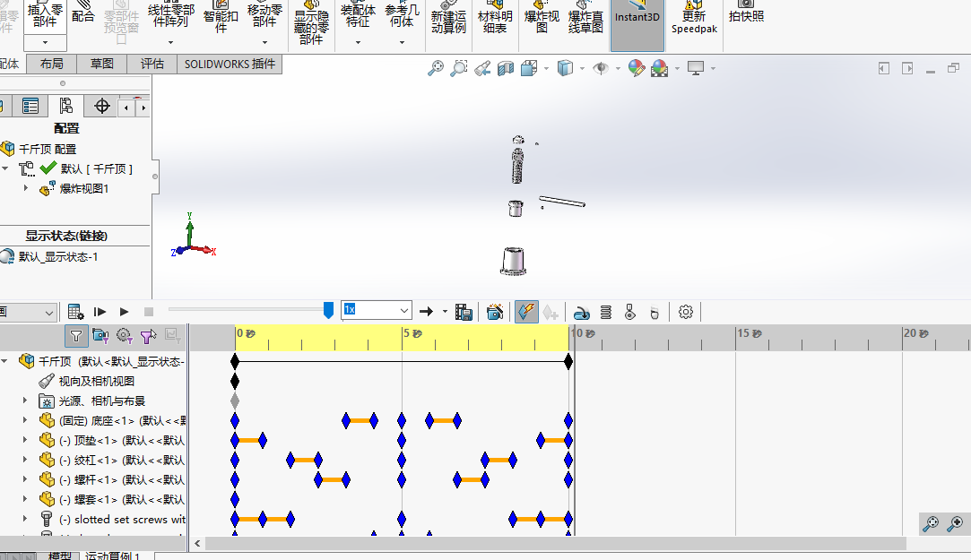Toggle the Filter Selected funnel button

click(149, 336)
